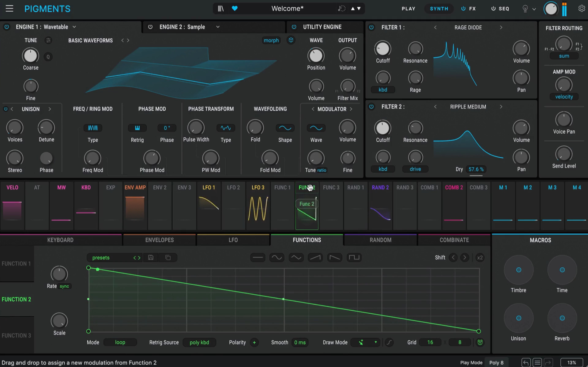Click the save function preset icon
Image resolution: width=588 pixels, height=367 pixels.
[x=151, y=258]
